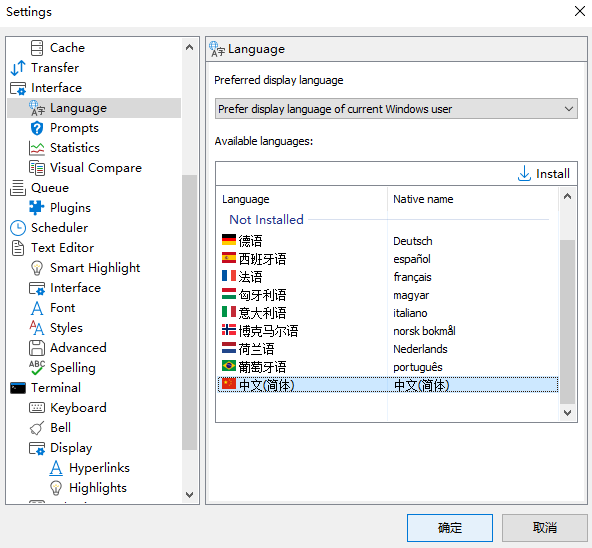Open Prompts shield icon

(37, 128)
